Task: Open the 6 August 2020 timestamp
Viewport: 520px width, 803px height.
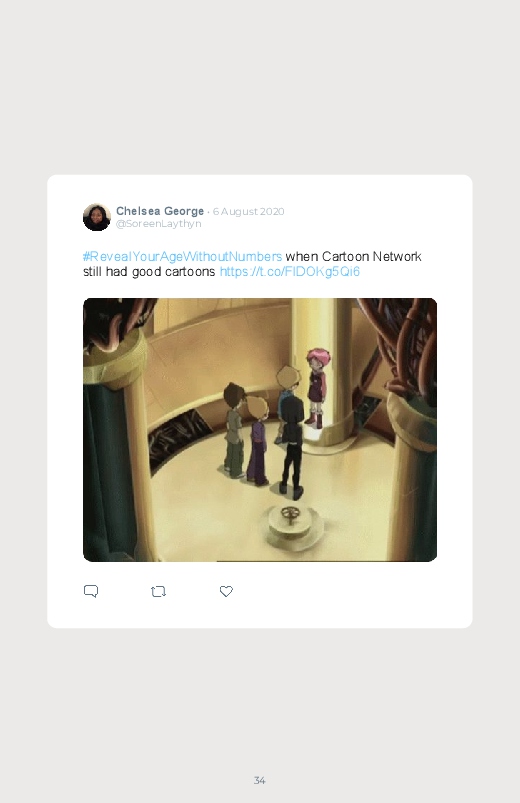Action: (248, 212)
